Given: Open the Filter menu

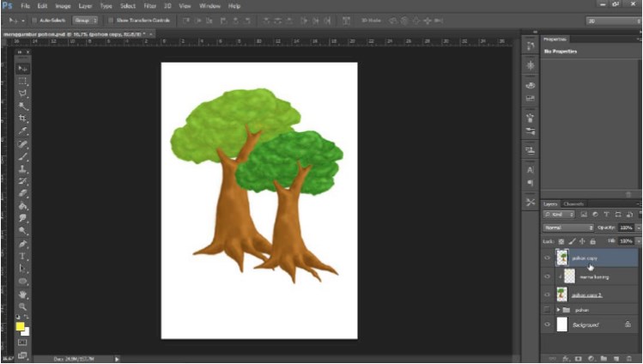Looking at the screenshot, I should (x=150, y=5).
